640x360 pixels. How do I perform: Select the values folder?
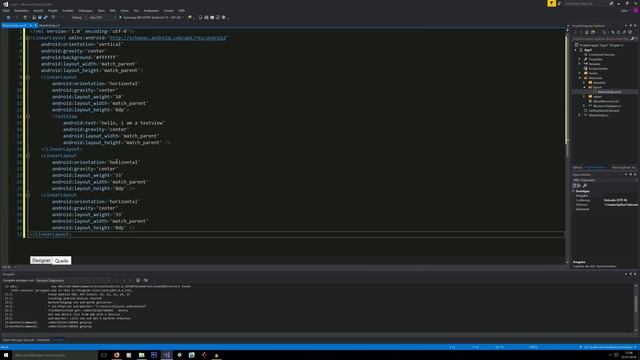597,97
